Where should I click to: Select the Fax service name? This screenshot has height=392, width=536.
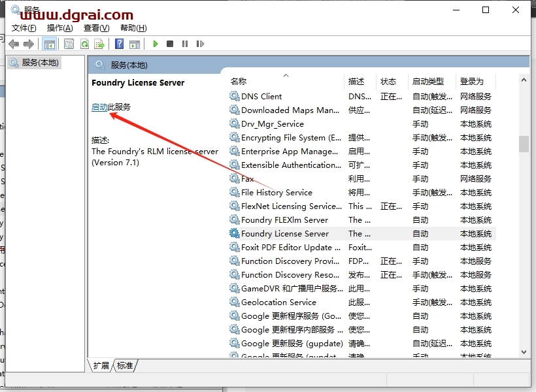[247, 179]
